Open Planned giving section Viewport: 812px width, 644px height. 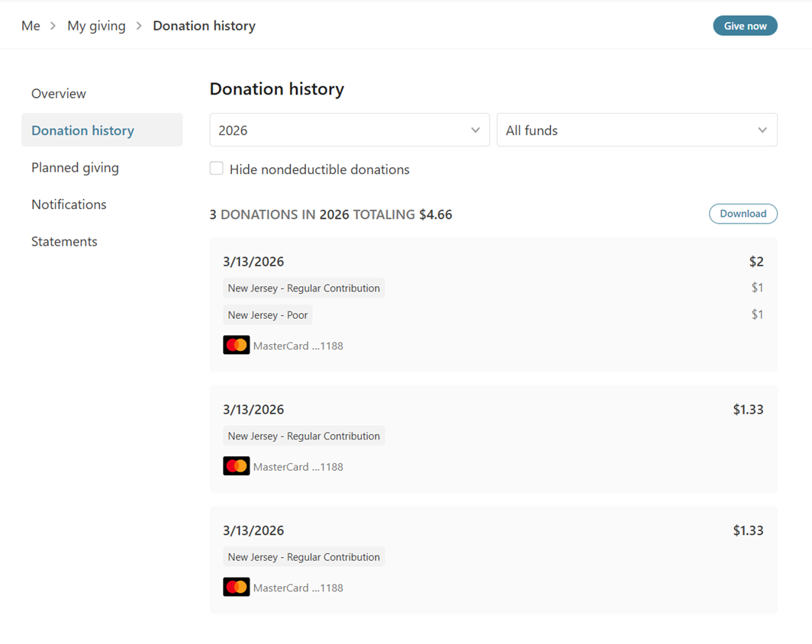pos(75,168)
